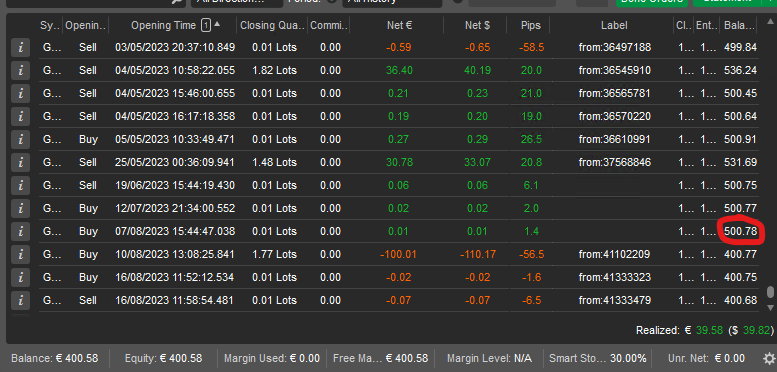Image resolution: width=777 pixels, height=372 pixels.
Task: Click the Equity € 400.58 status entry
Action: [164, 358]
